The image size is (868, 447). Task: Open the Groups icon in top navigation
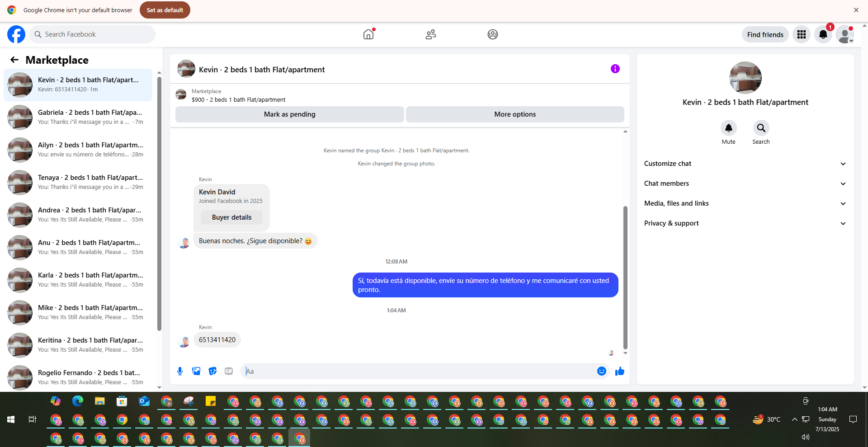(493, 34)
